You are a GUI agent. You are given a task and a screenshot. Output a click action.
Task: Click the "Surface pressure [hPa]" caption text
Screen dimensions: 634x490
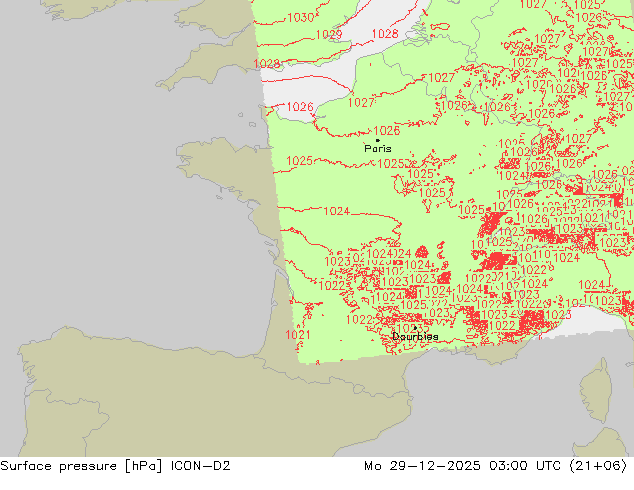tap(83, 466)
